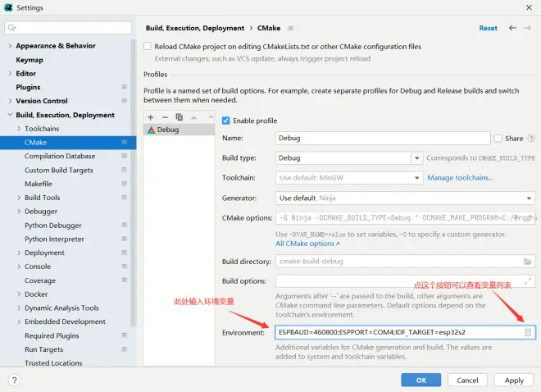
Task: Expand the Build options field editor
Action: point(528,281)
